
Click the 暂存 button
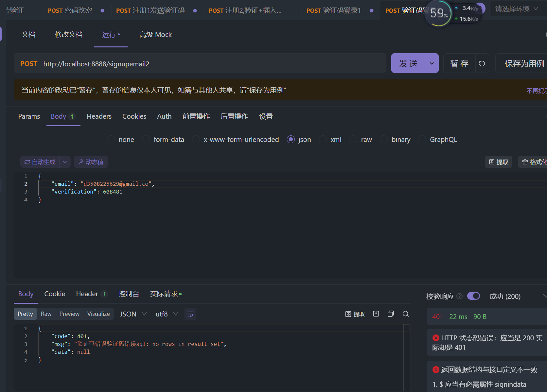[459, 63]
